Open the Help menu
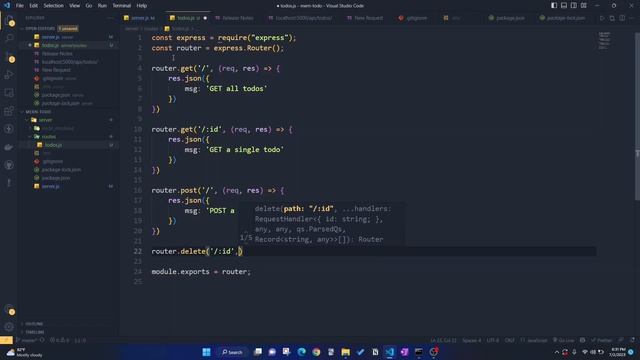 (142, 6)
